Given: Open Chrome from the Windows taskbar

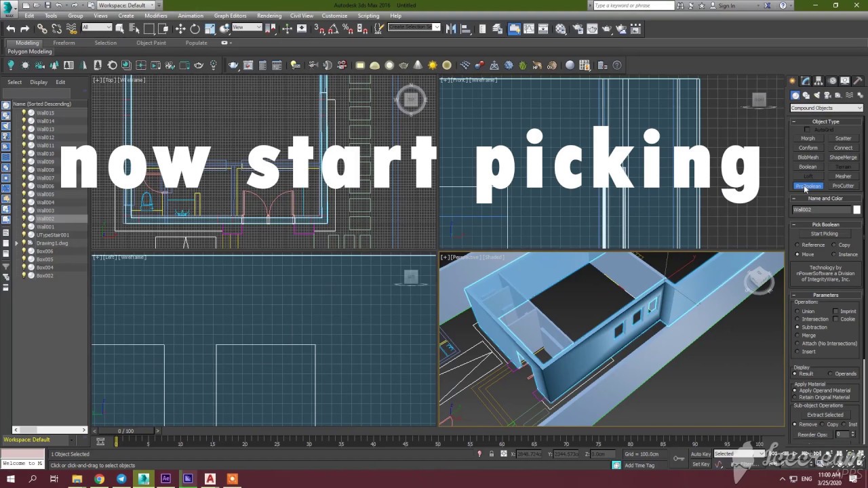Looking at the screenshot, I should click(x=99, y=479).
